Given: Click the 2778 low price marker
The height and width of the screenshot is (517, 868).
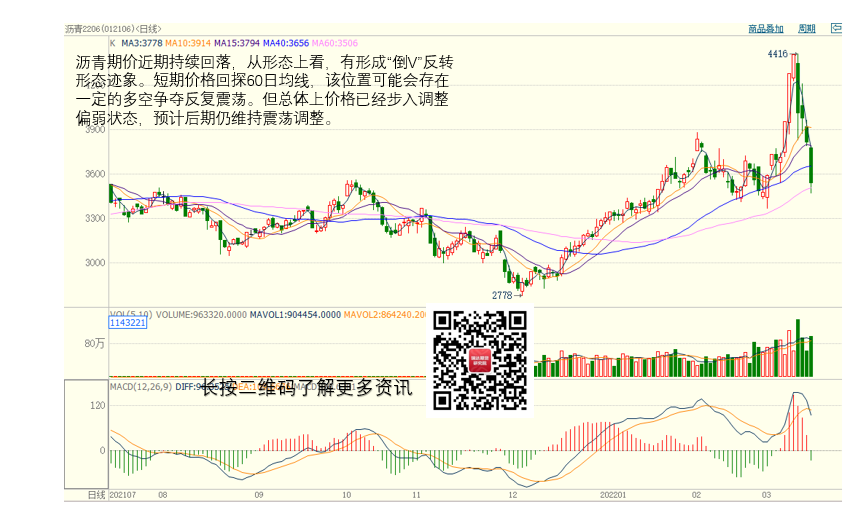Looking at the screenshot, I should click(x=502, y=295).
